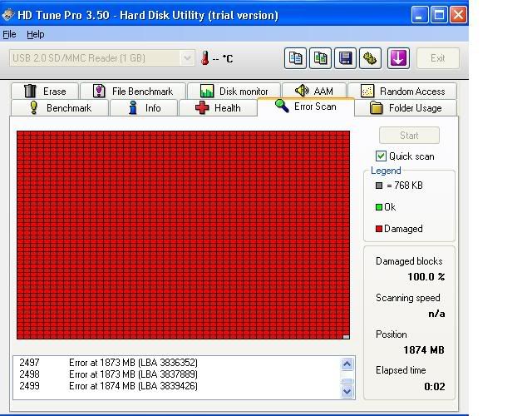Click the Damaged blocks 100.0 % value

click(426, 277)
